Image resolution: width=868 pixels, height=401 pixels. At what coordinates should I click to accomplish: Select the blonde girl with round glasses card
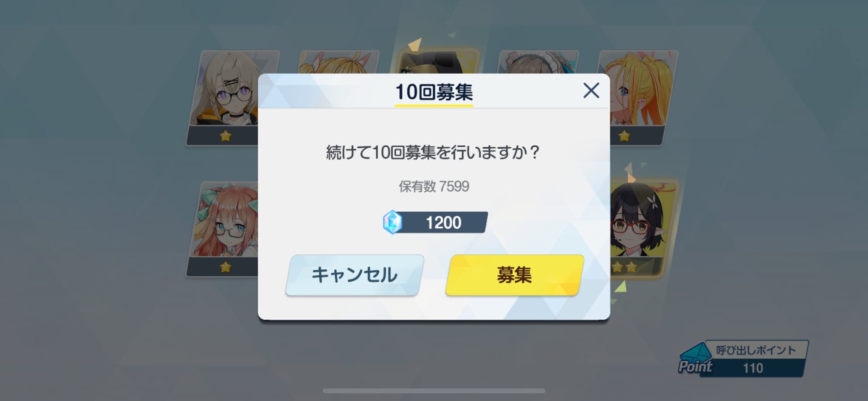click(224, 98)
